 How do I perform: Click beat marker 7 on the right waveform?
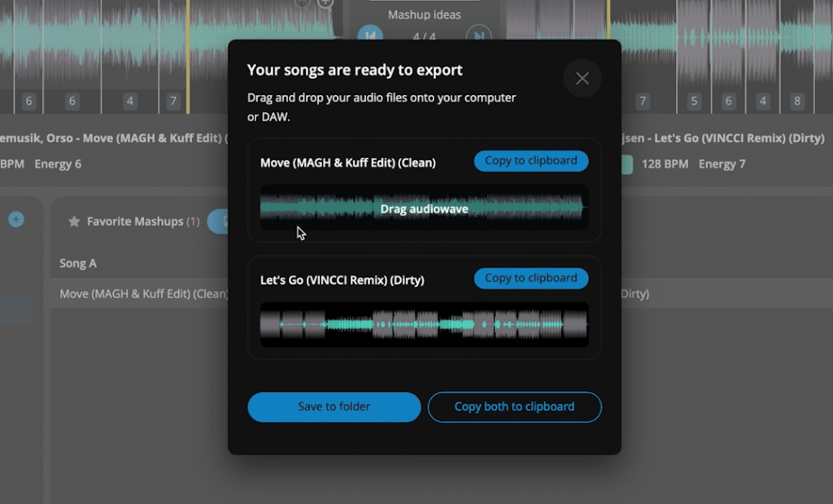tap(643, 99)
